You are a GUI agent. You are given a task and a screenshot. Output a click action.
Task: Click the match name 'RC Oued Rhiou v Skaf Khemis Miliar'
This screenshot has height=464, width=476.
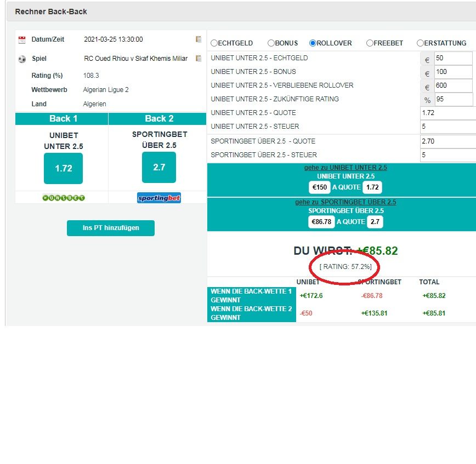tap(135, 59)
